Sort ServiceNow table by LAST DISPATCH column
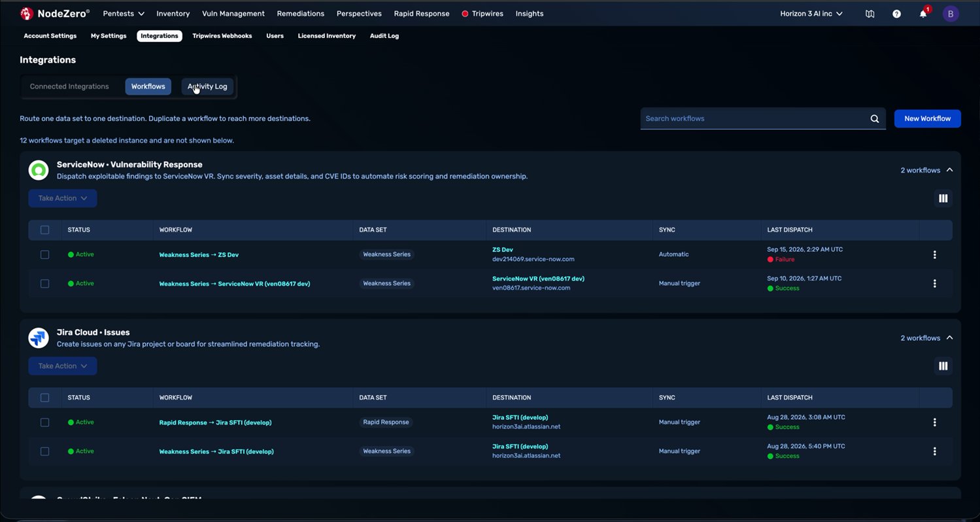Image resolution: width=980 pixels, height=522 pixels. [790, 230]
